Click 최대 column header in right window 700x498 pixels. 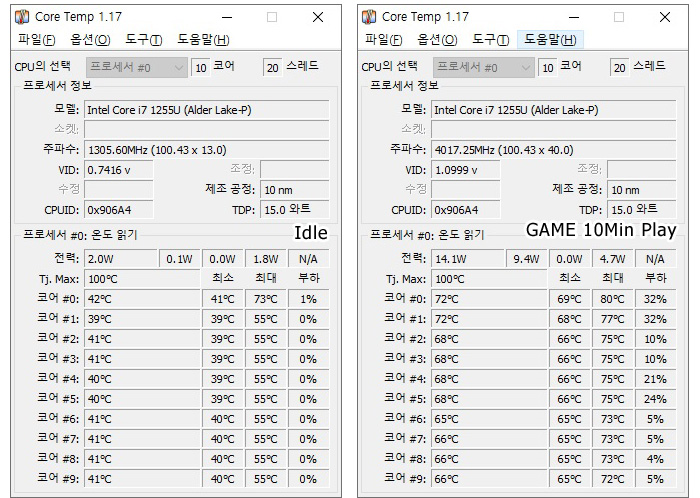coord(612,278)
